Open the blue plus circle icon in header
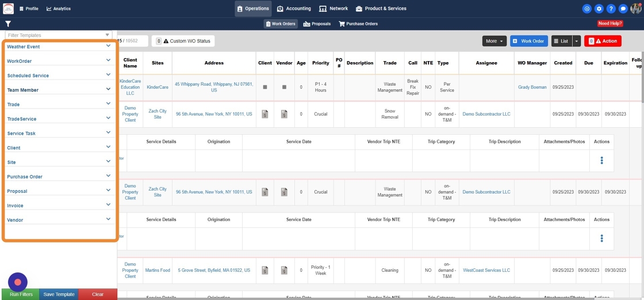This screenshot has height=300, width=644. pyautogui.click(x=587, y=9)
